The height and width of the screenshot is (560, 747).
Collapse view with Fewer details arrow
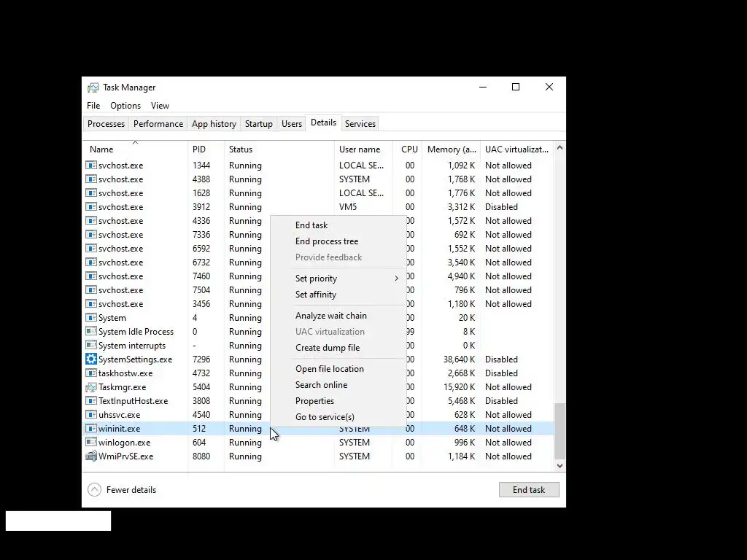point(94,489)
